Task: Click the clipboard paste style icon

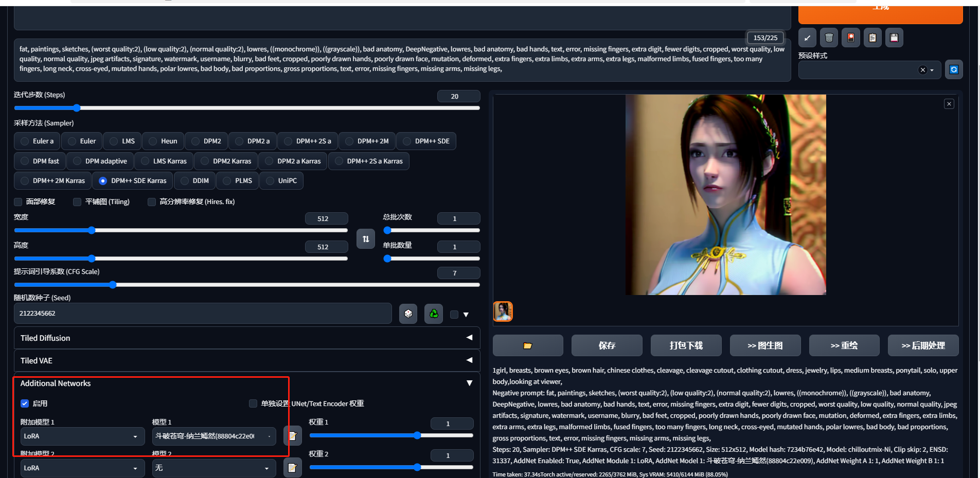Action: coord(872,38)
